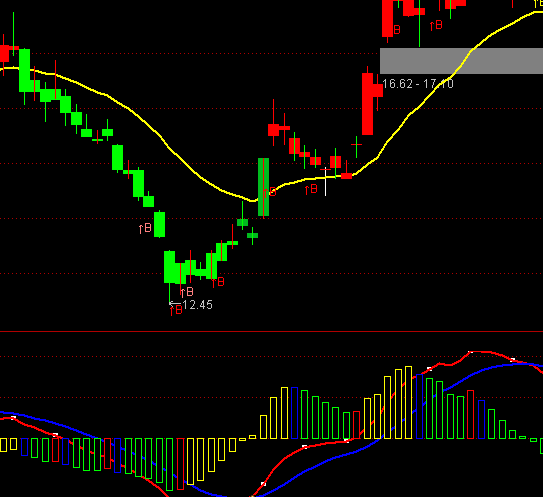Click the large red breakout candle below the gap

(367, 104)
